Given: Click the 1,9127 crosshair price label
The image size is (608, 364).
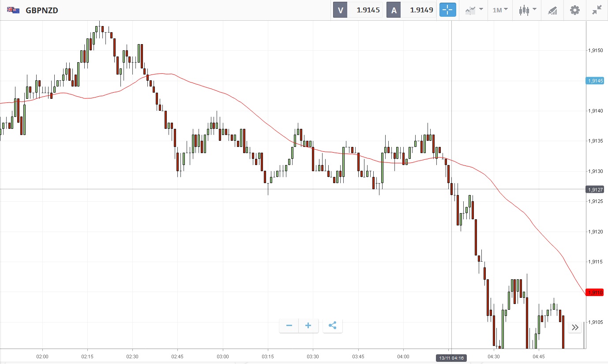Looking at the screenshot, I should 594,189.
